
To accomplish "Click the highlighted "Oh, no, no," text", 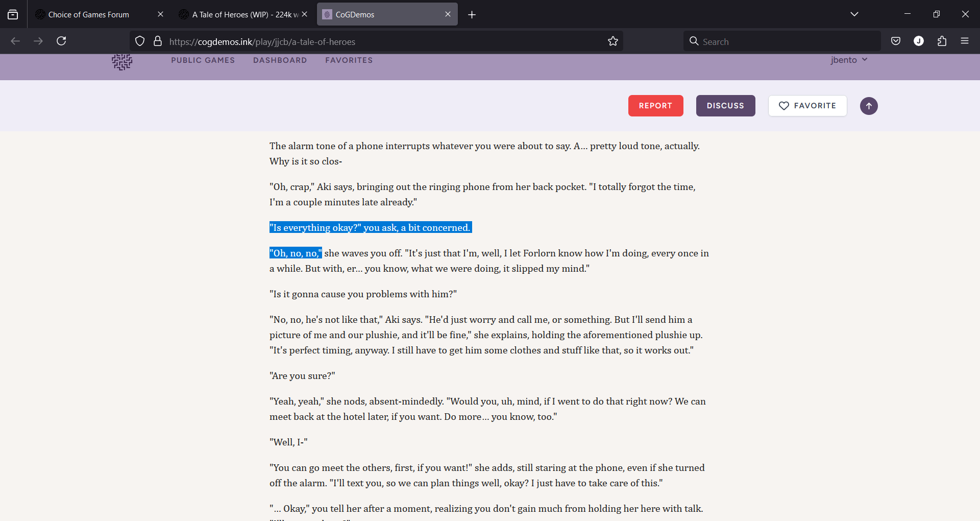I will click(296, 253).
